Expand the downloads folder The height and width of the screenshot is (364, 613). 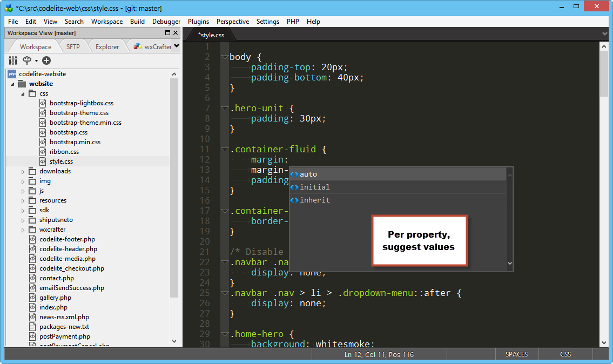click(23, 172)
